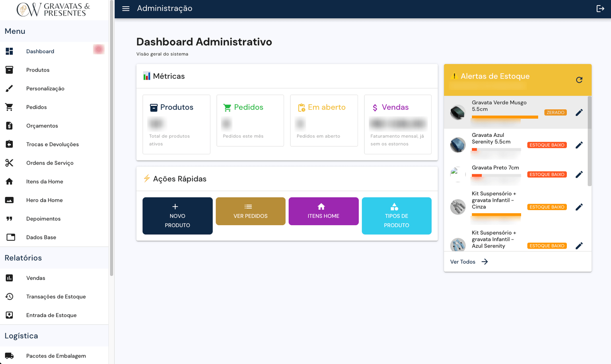
Task: Edit Gravata Verde Musgo 5.5cm stock
Action: tap(579, 113)
